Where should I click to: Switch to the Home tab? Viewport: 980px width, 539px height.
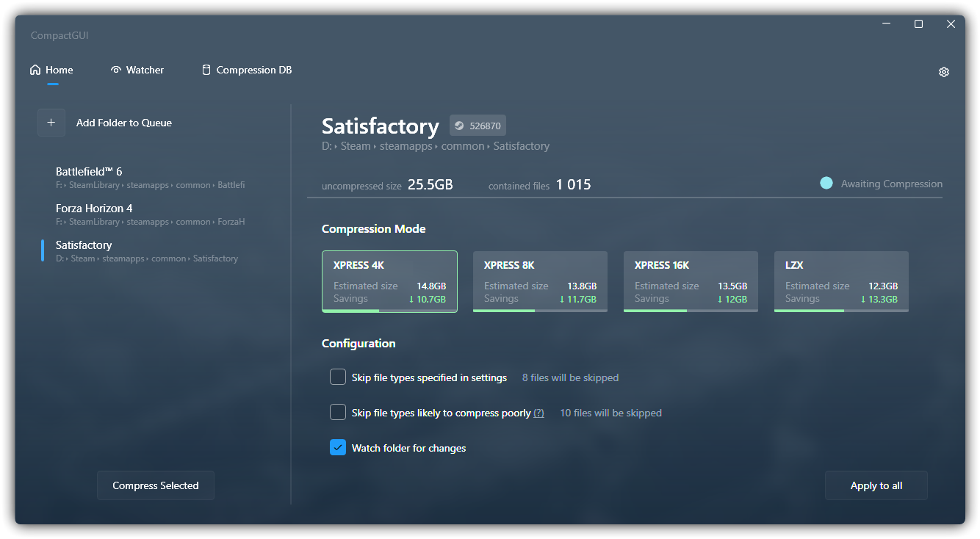tap(51, 70)
